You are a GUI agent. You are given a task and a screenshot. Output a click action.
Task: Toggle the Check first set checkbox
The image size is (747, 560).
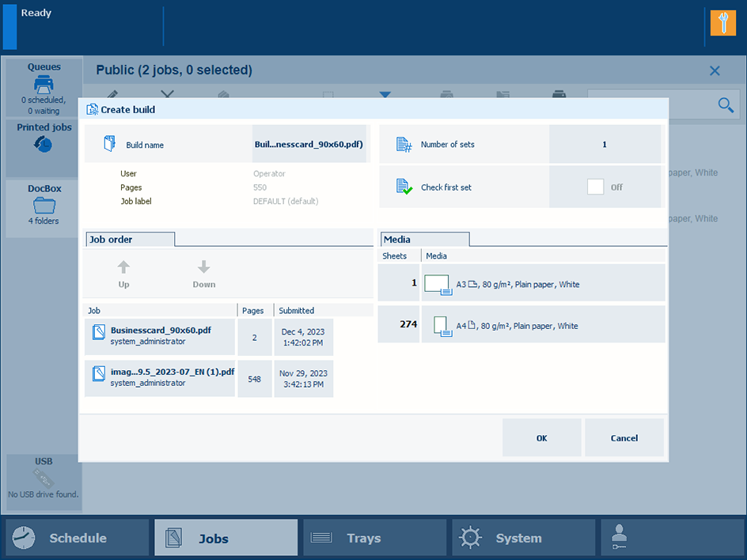pyautogui.click(x=595, y=187)
